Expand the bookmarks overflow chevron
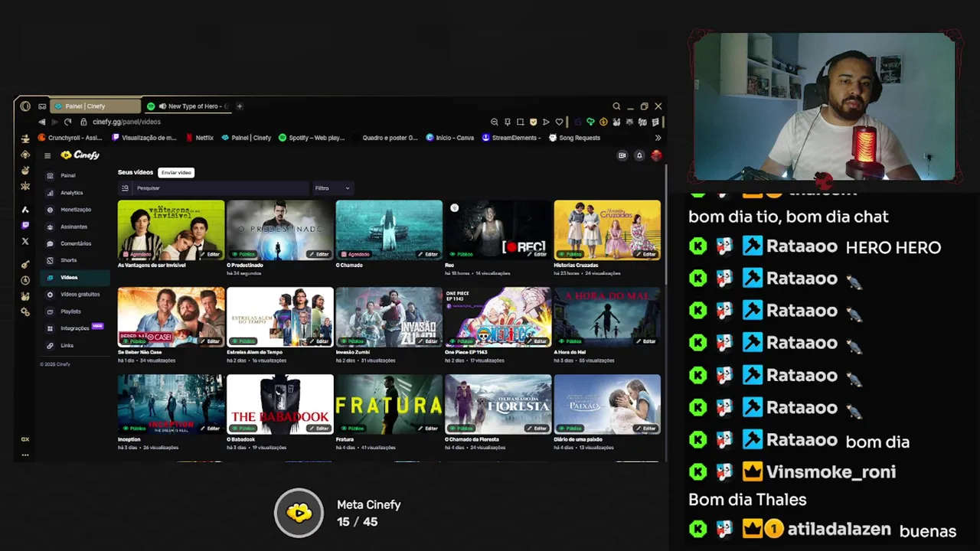 pos(658,138)
